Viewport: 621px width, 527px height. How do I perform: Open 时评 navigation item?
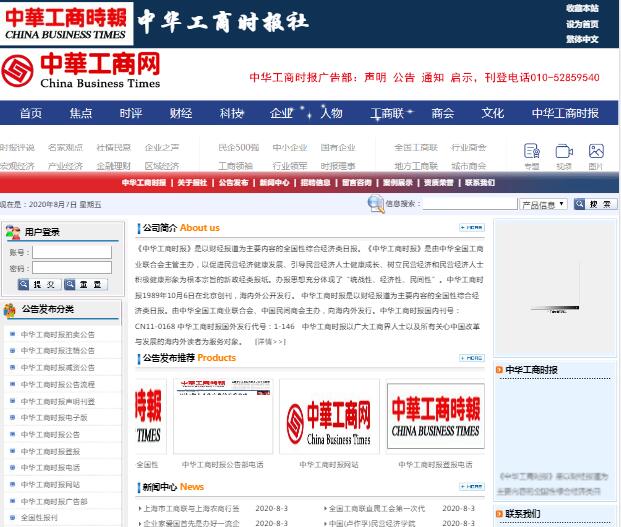point(131,113)
